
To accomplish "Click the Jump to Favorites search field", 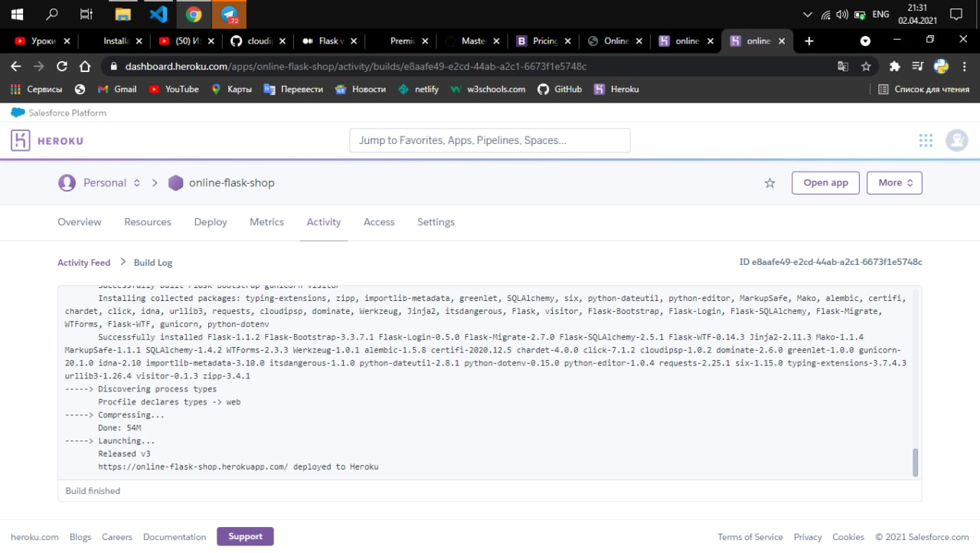I will point(490,140).
